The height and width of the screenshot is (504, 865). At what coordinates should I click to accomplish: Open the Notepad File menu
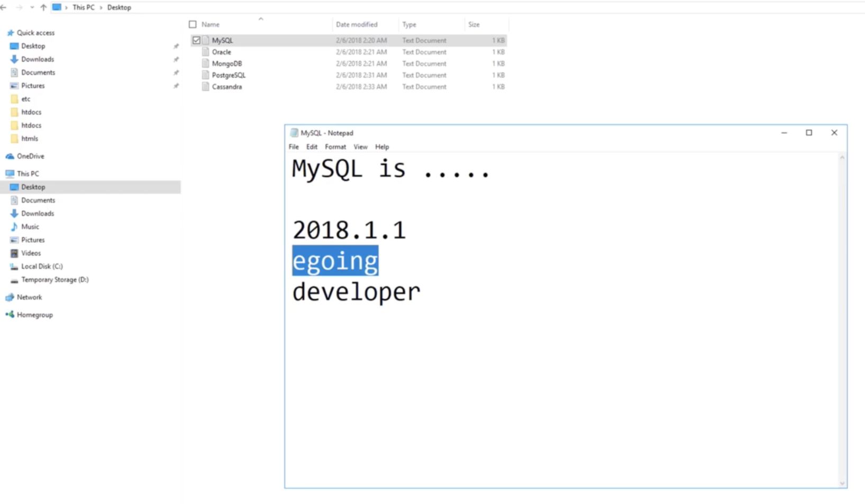(294, 147)
